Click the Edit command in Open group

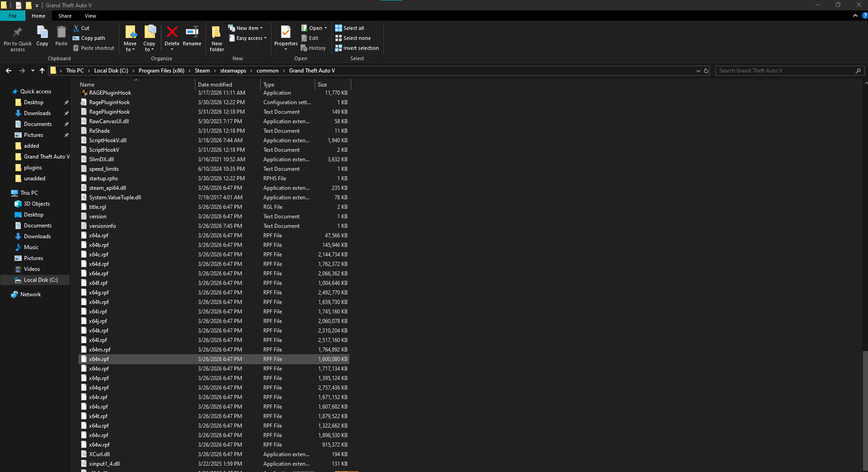point(310,38)
